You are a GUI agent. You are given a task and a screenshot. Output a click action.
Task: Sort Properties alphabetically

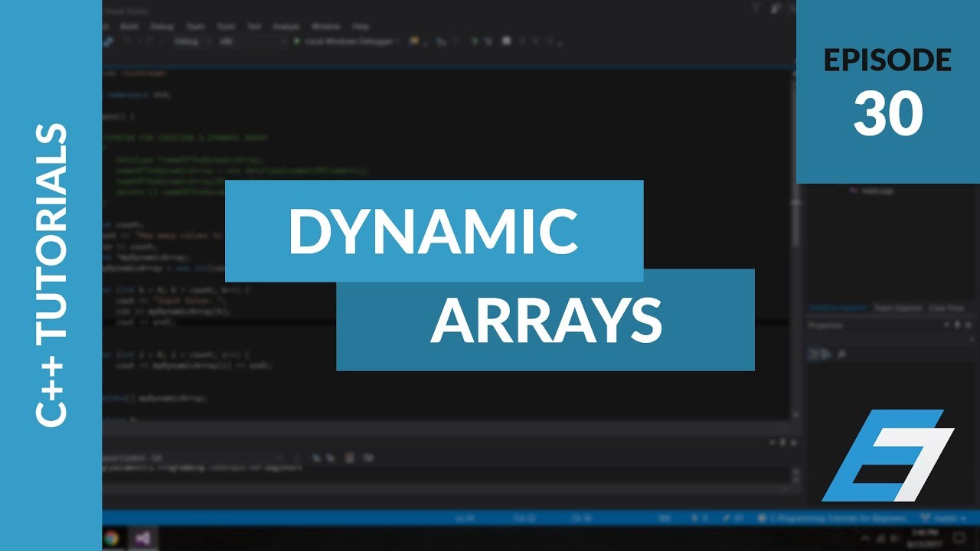tap(828, 354)
